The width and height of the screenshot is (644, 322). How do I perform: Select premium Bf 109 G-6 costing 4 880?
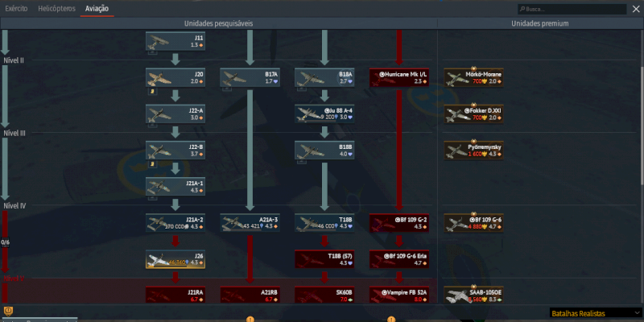(x=473, y=223)
